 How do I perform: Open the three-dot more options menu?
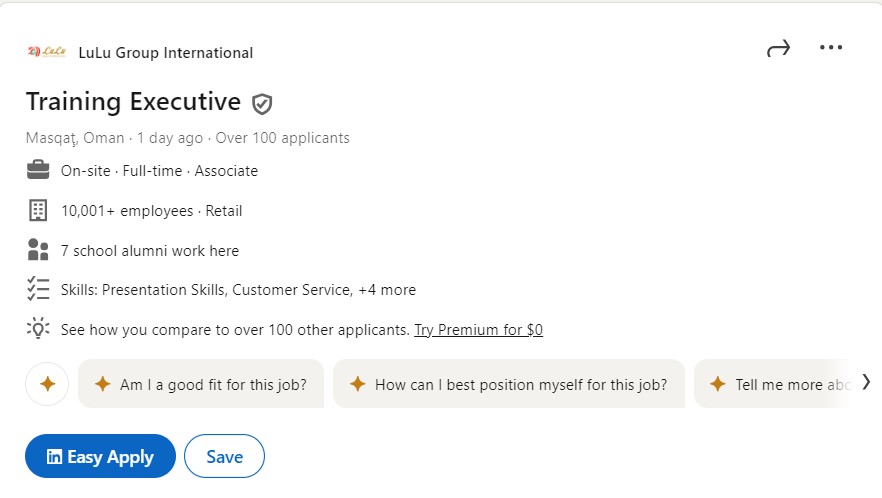tap(831, 48)
